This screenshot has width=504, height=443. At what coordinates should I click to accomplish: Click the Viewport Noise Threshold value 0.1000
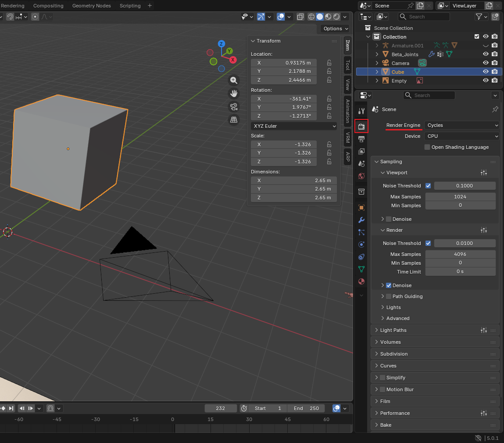point(465,186)
